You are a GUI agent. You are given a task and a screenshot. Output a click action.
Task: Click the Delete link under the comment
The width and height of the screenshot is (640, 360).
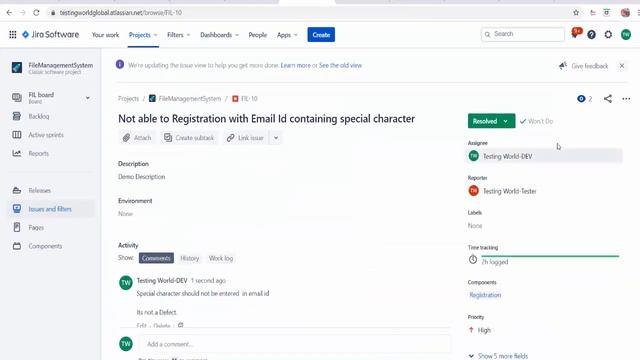(162, 325)
